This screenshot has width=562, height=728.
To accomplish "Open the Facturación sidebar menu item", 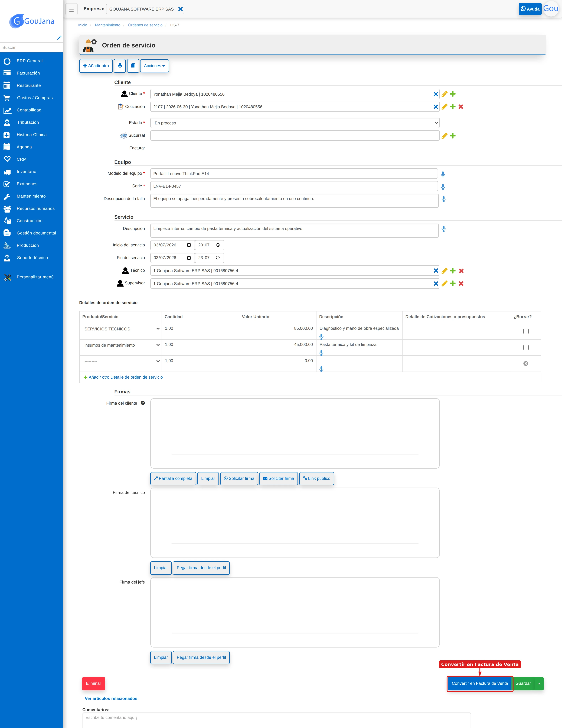I will pyautogui.click(x=28, y=73).
